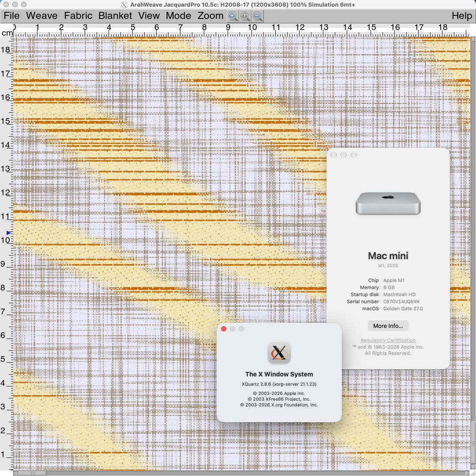Viewport: 476px width, 476px height.
Task: Open the Weave menu
Action: [x=41, y=16]
